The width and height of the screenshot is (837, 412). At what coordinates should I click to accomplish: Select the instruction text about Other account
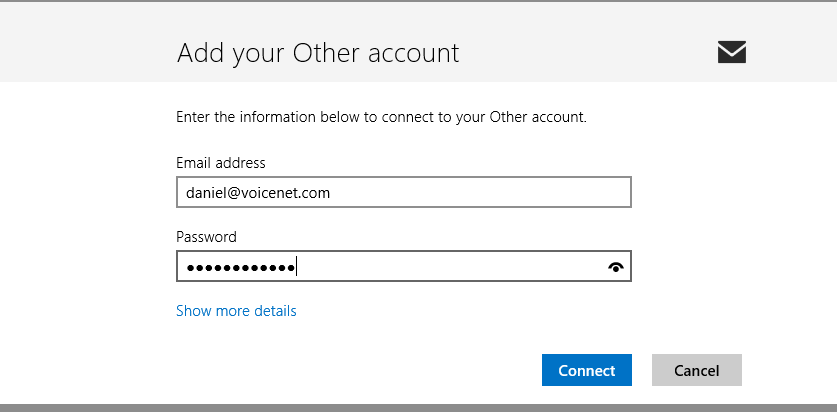point(381,117)
